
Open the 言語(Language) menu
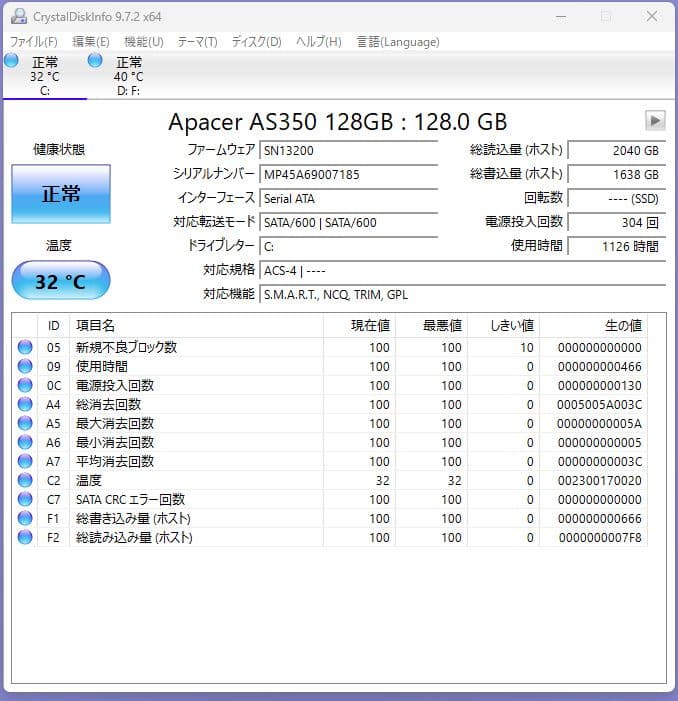click(398, 42)
